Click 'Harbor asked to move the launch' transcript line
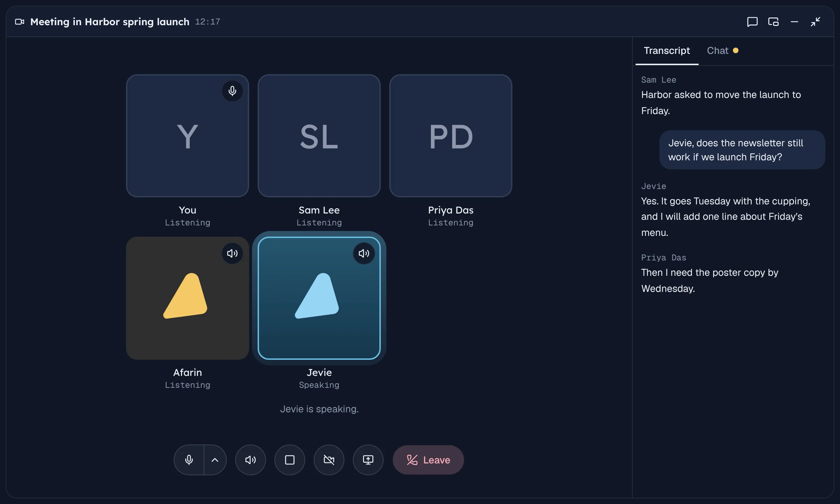 (721, 103)
